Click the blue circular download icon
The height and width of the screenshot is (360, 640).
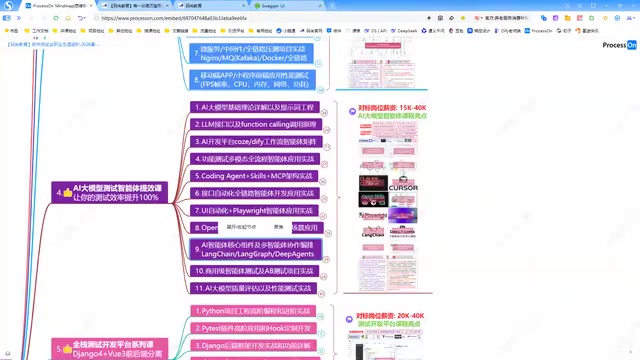coord(617,18)
